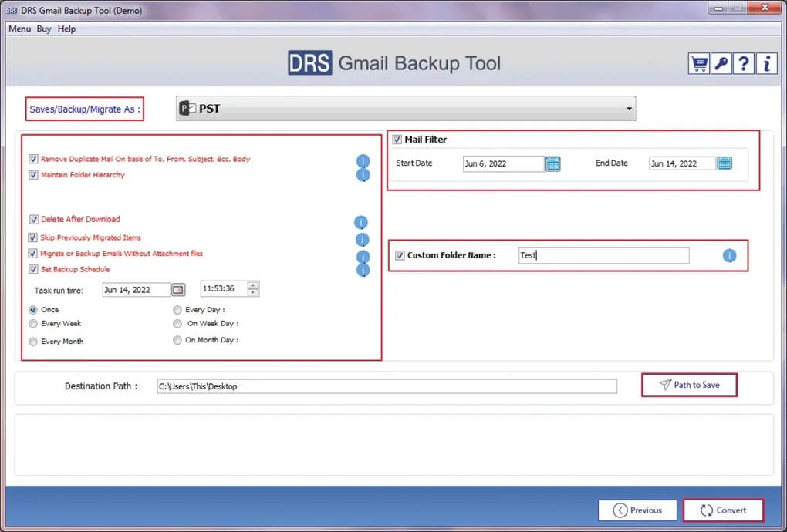Click info icon for Delete After Download
The height and width of the screenshot is (532, 787).
[x=361, y=222]
